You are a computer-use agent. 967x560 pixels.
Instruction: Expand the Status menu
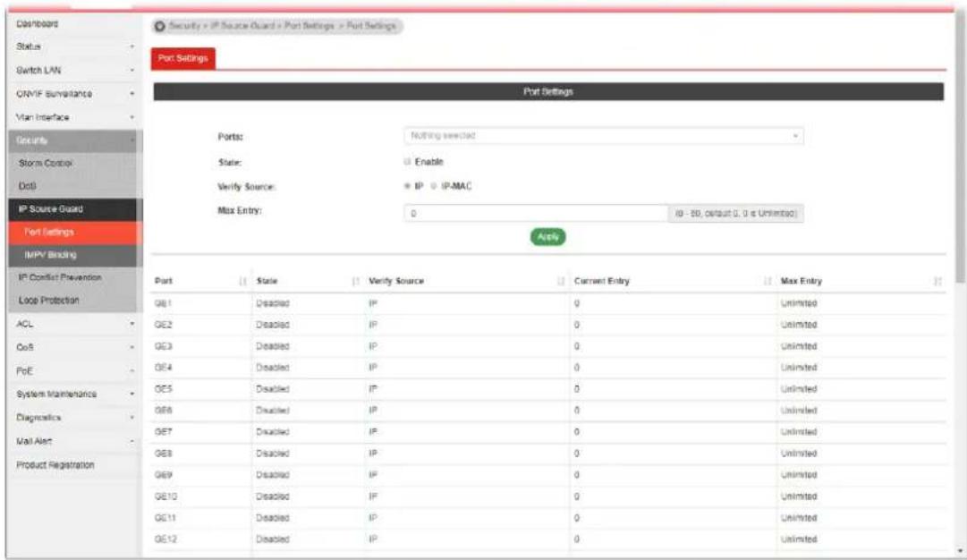[75, 47]
